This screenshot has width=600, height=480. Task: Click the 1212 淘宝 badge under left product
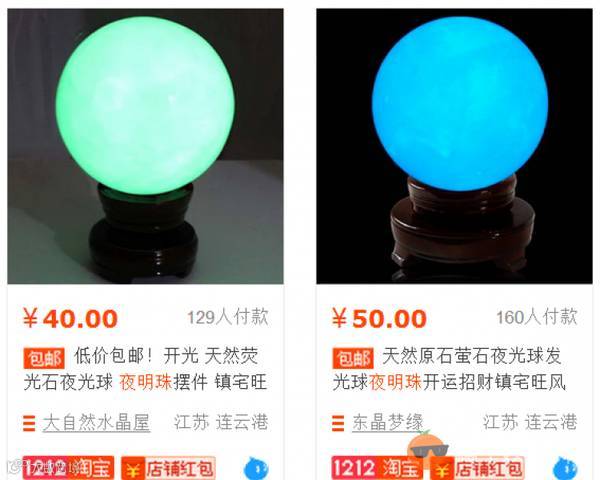(68, 468)
